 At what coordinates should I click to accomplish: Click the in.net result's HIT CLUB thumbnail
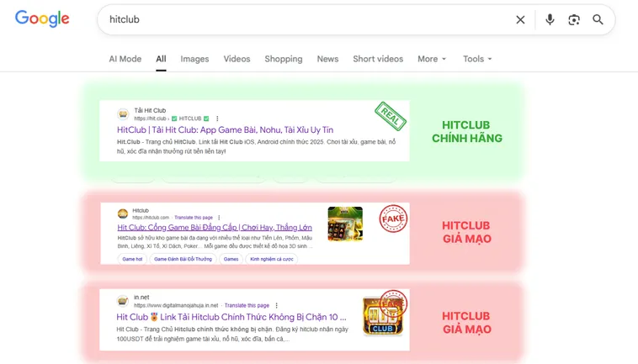[x=382, y=317]
